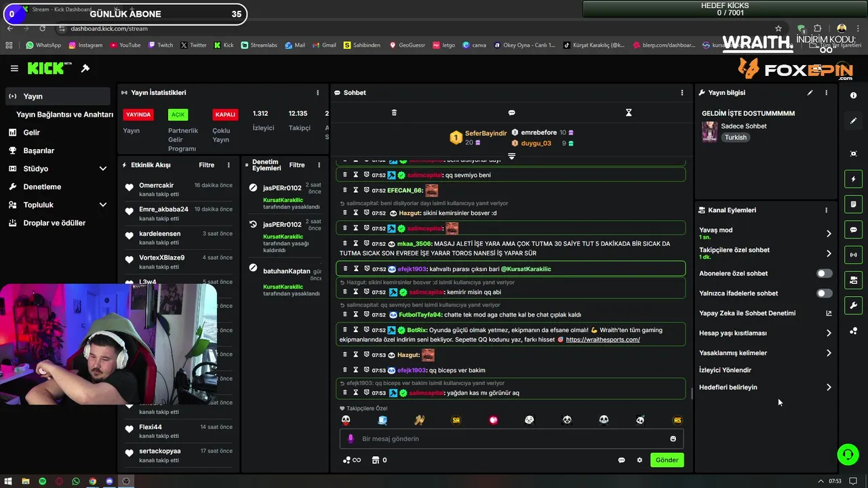868x488 pixels.
Task: Expand the Yavaş mod option
Action: pyautogui.click(x=829, y=233)
